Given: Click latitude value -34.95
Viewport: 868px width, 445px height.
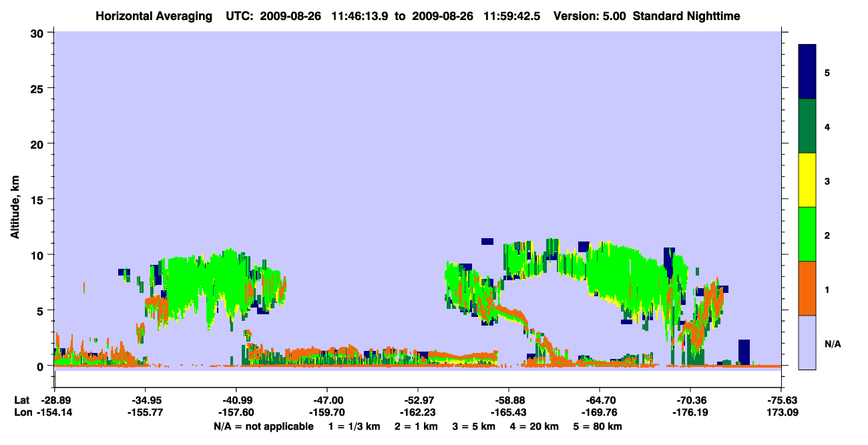Looking at the screenshot, I should pos(145,400).
